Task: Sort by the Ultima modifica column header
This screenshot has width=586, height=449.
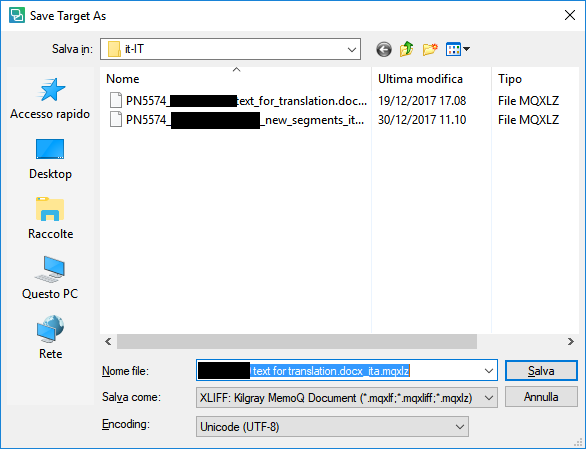Action: (432, 79)
